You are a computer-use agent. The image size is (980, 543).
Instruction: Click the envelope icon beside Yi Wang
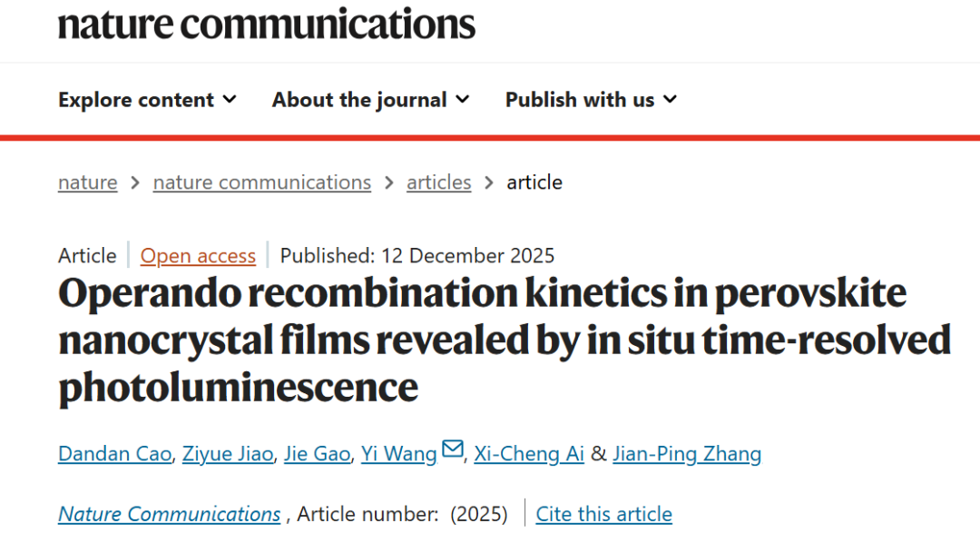tap(452, 450)
